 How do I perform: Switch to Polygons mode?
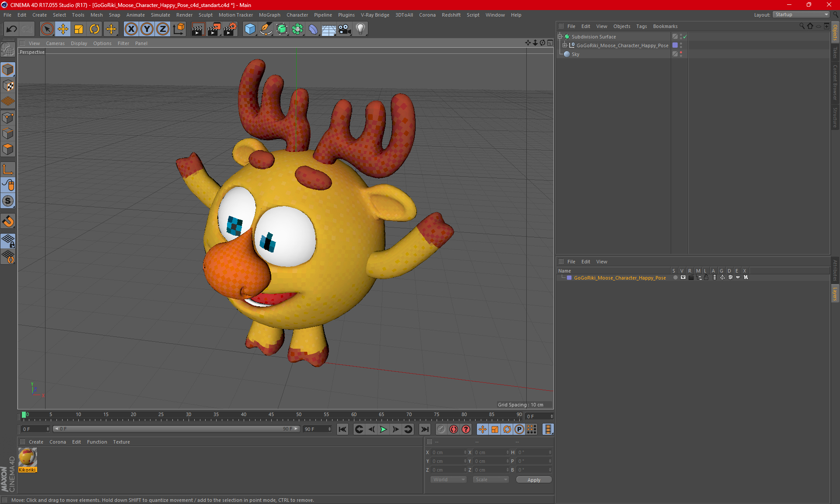tap(8, 149)
